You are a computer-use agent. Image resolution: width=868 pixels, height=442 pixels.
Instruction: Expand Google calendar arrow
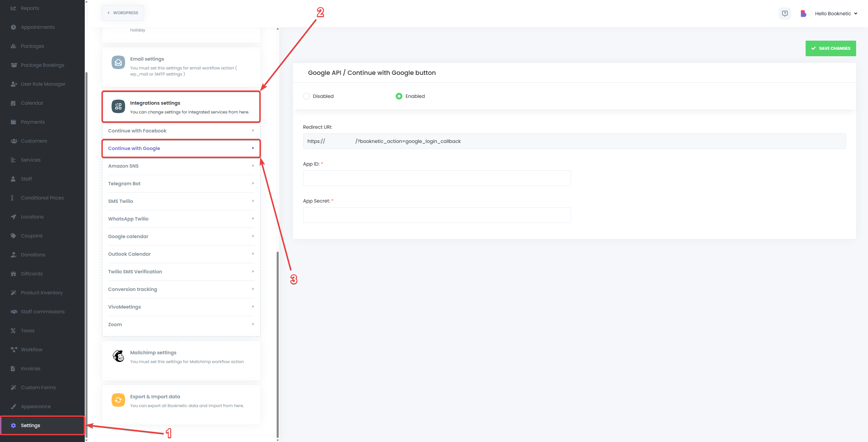253,236
